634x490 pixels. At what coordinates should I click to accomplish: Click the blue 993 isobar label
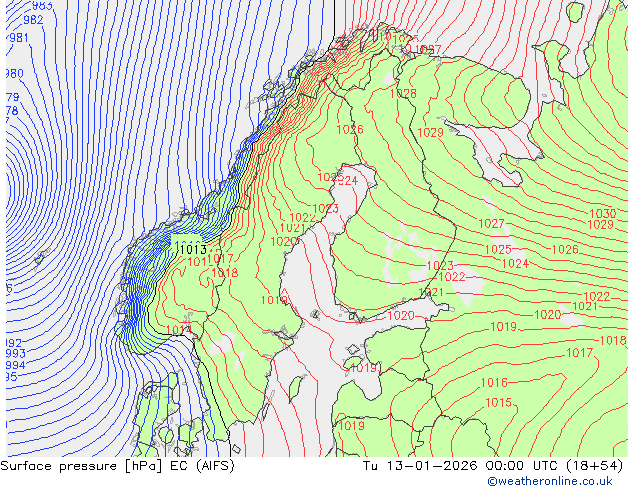click(x=16, y=354)
